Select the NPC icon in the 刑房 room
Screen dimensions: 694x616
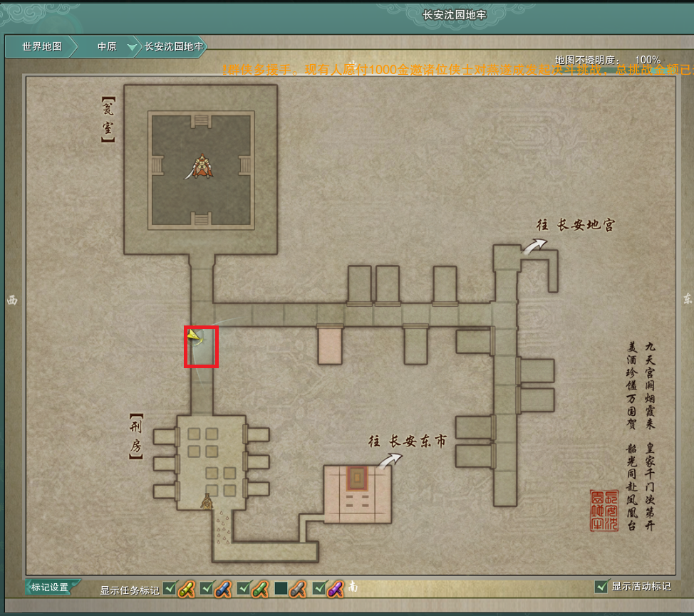coord(207,501)
